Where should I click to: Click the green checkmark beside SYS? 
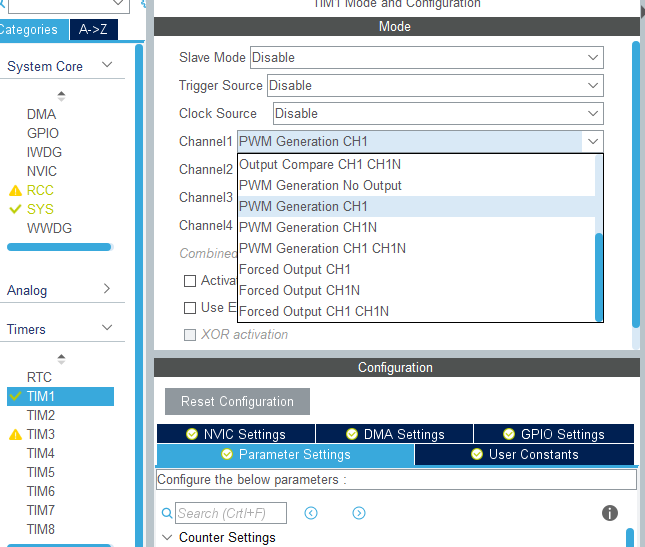(x=15, y=209)
